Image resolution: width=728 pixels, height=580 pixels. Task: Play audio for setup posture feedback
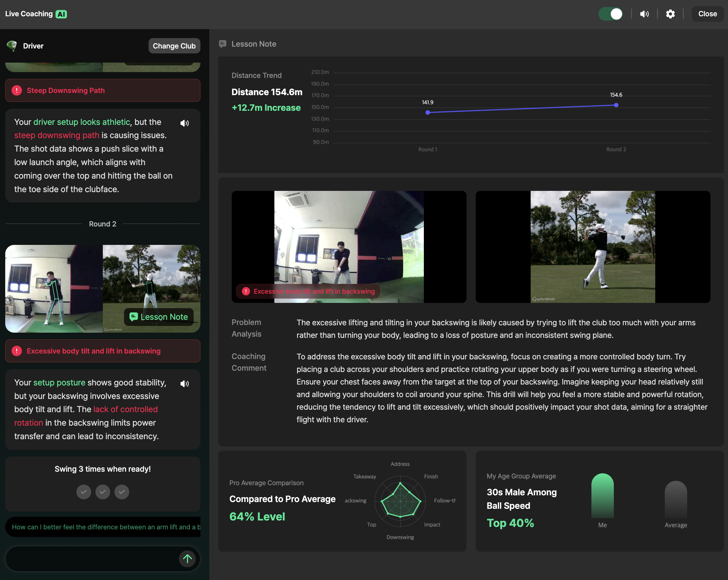click(x=184, y=384)
